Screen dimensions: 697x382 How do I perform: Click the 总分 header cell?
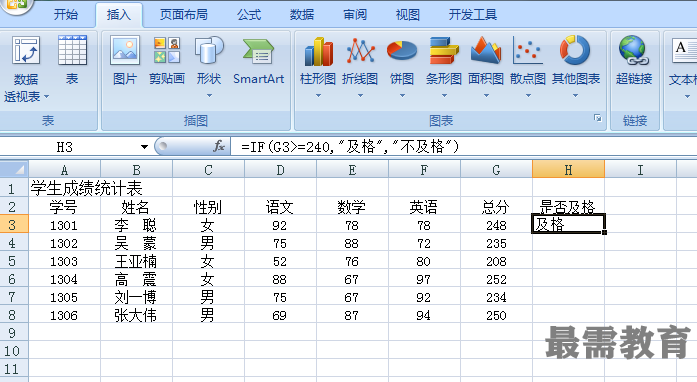point(496,206)
